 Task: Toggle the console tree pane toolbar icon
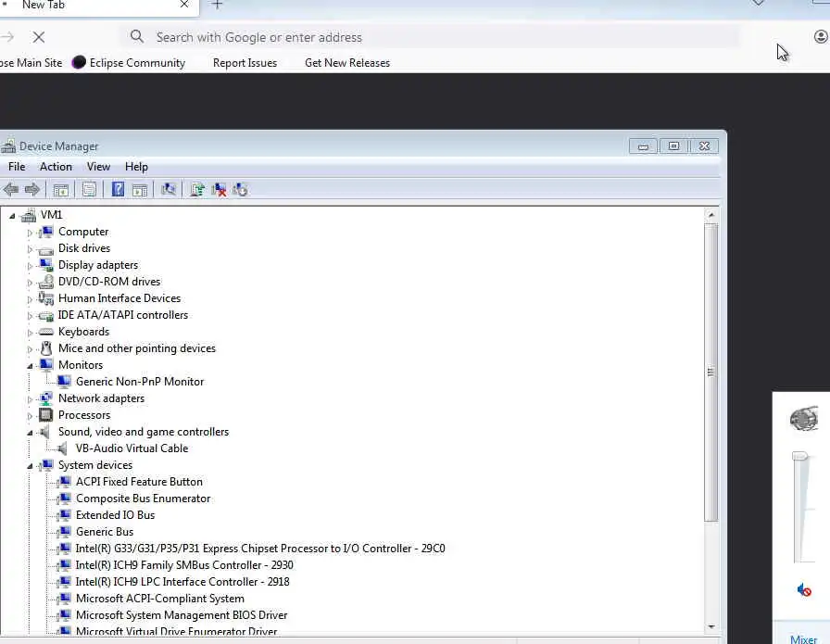point(61,190)
